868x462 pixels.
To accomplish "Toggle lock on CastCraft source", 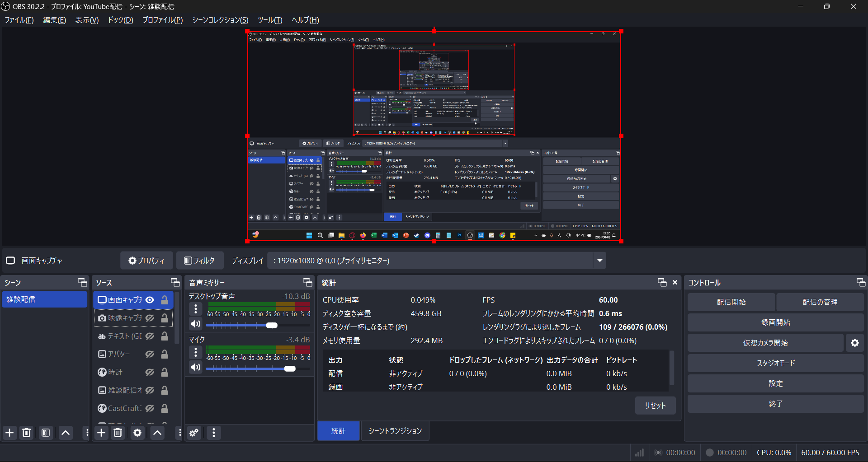I will pyautogui.click(x=165, y=408).
